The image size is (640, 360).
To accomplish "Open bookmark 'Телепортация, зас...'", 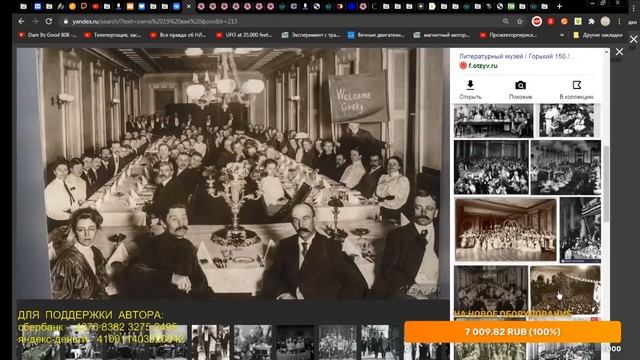I will 113,35.
